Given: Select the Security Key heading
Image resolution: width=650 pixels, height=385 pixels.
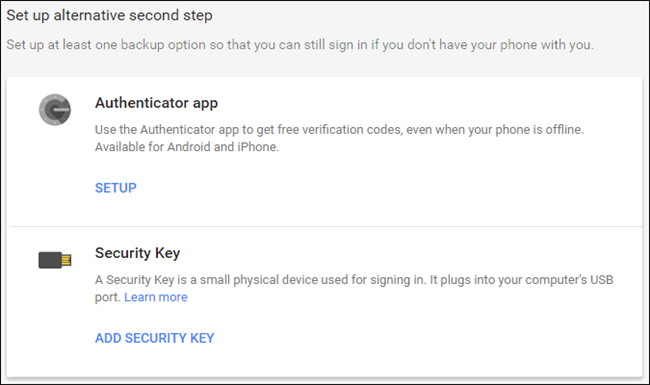Looking at the screenshot, I should point(138,253).
